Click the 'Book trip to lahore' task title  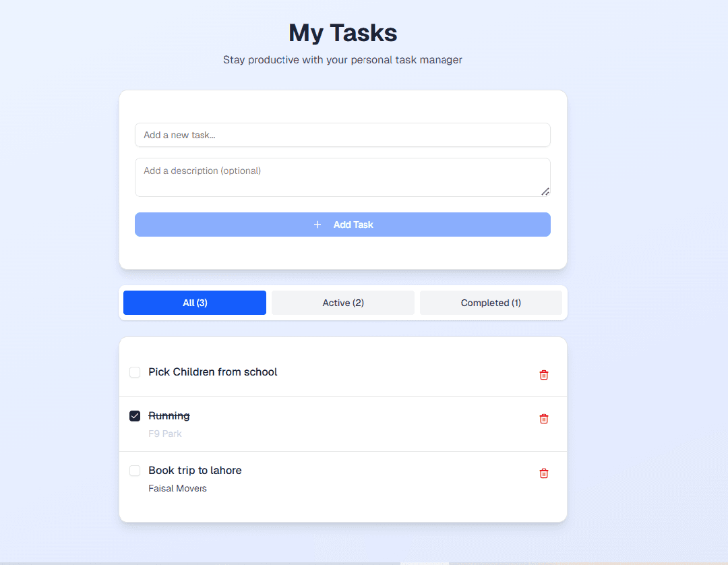[195, 470]
